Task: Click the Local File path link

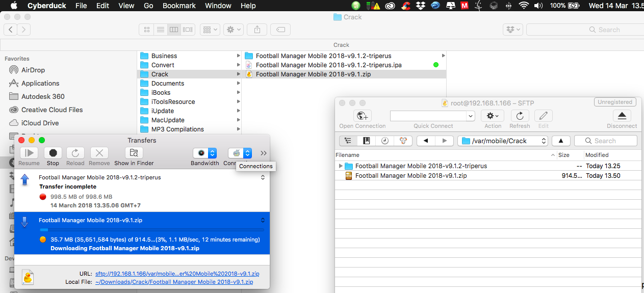Action: (174, 282)
